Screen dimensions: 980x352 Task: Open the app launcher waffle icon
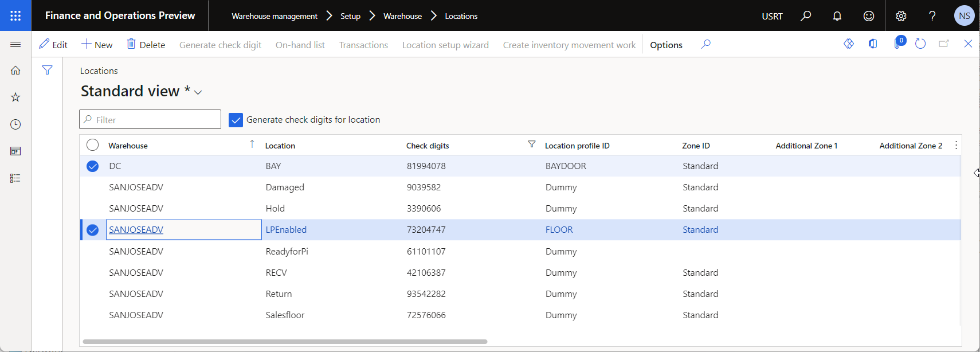click(x=15, y=15)
